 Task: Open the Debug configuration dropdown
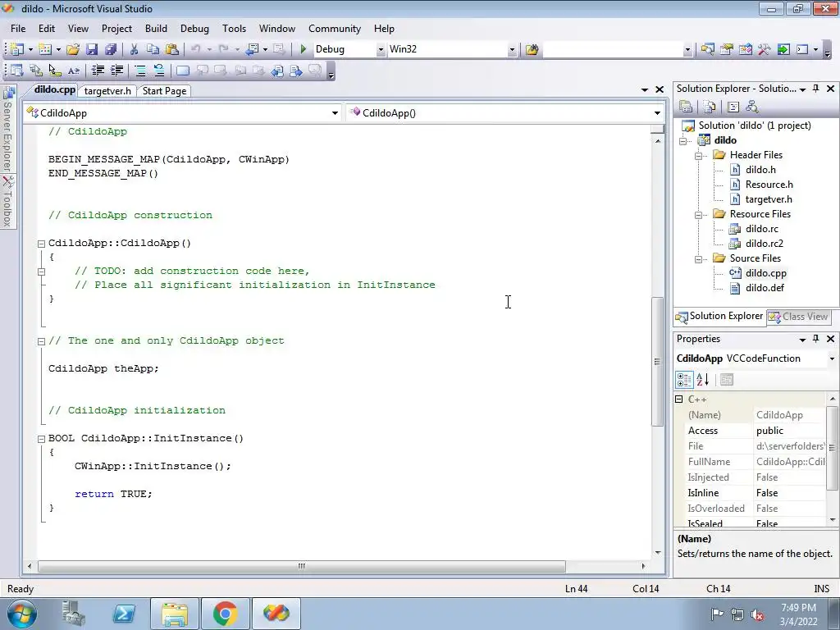coord(381,49)
